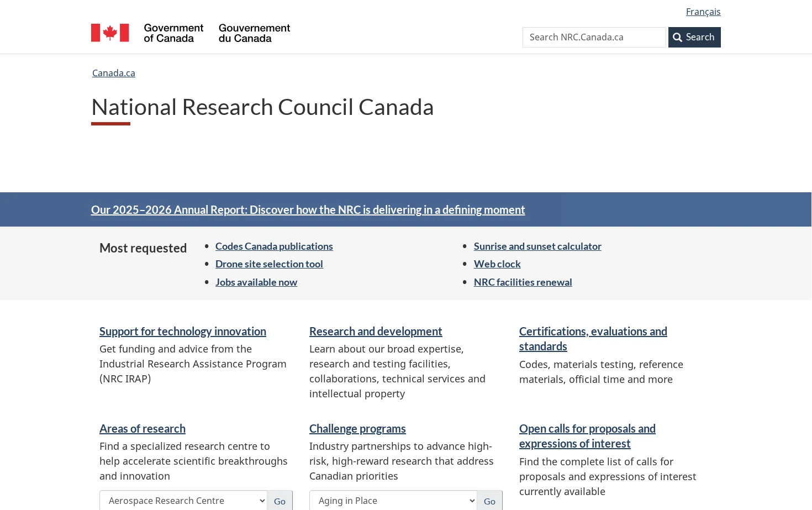Open Support for technology innovation link
The width and height of the screenshot is (812, 510).
(183, 331)
